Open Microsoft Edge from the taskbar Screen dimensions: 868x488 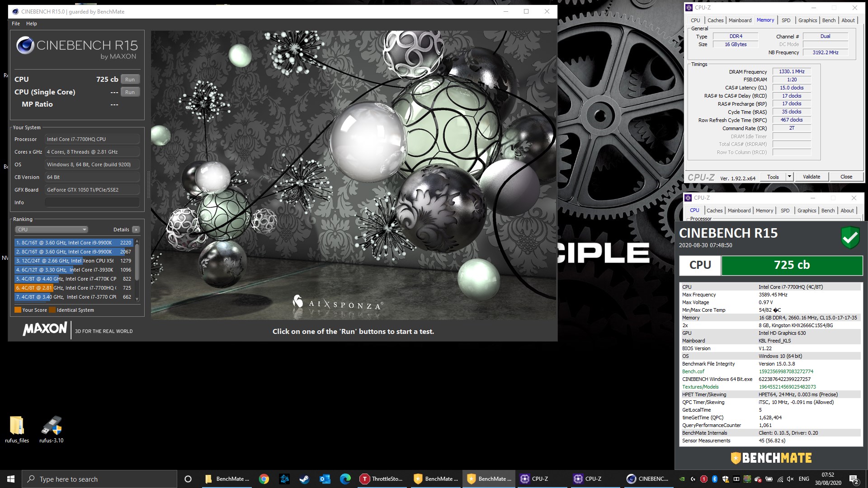click(x=345, y=479)
